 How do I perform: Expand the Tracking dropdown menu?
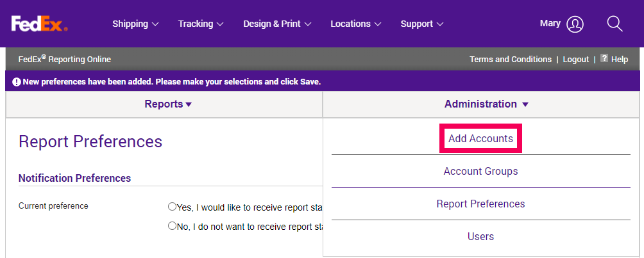point(201,24)
